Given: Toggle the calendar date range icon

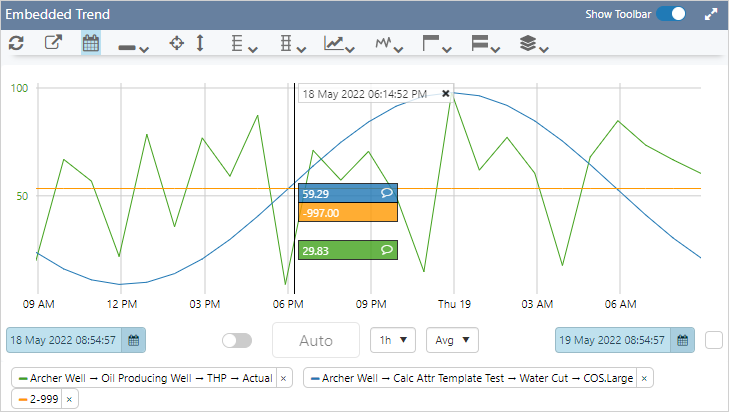Looking at the screenshot, I should (x=90, y=44).
